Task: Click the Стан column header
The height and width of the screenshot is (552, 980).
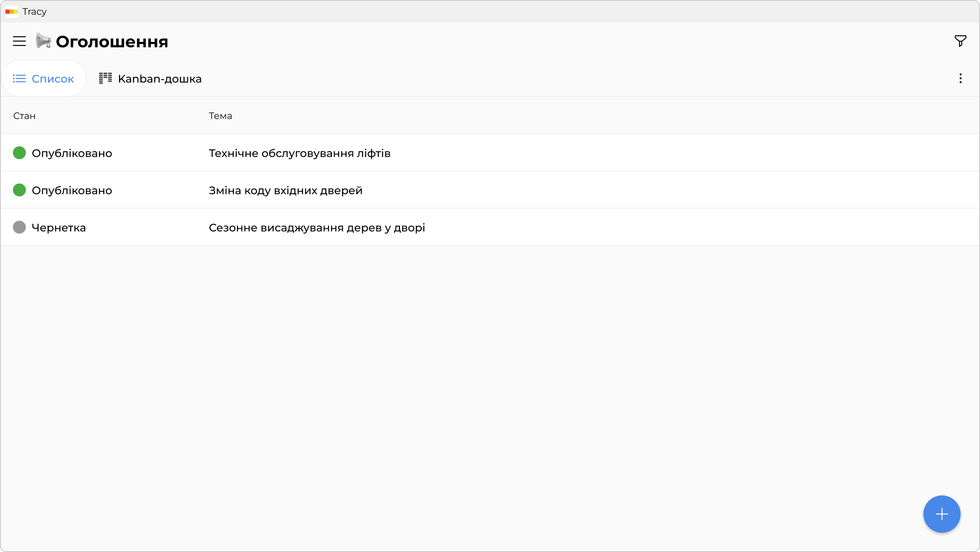Action: click(x=24, y=116)
